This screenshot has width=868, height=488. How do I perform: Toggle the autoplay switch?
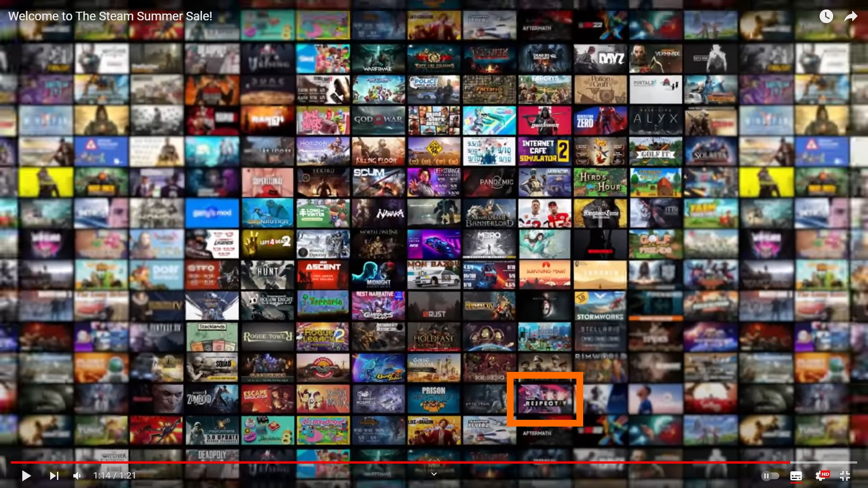[770, 476]
